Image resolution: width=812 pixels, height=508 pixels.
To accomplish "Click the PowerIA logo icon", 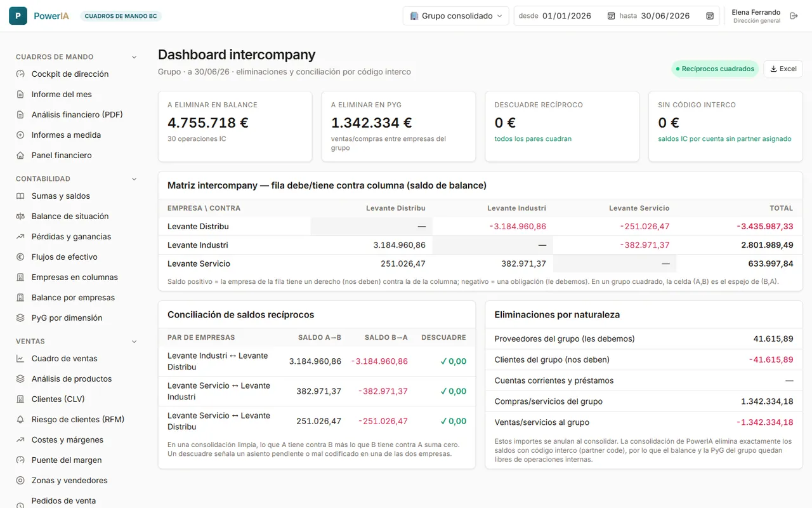I will [18, 16].
